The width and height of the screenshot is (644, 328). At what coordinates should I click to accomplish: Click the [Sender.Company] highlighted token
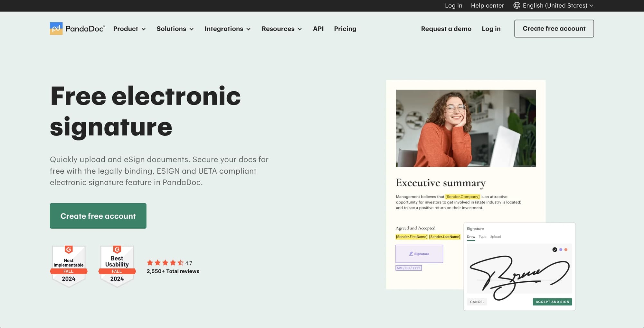pos(462,196)
